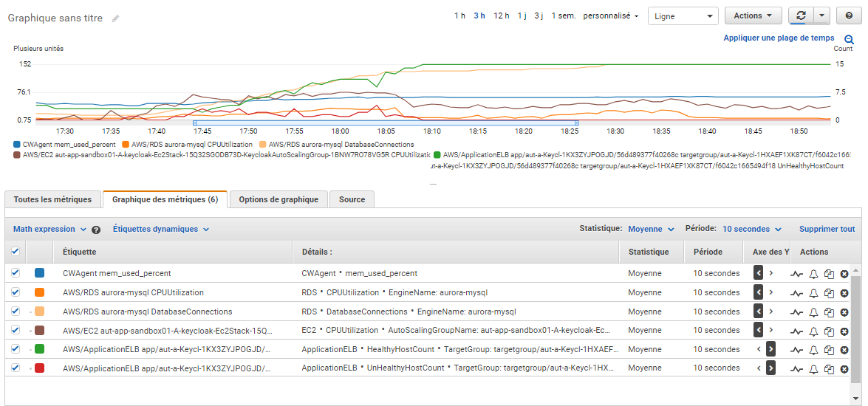
Task: Open the refresh options caret dropdown
Action: pos(822,16)
